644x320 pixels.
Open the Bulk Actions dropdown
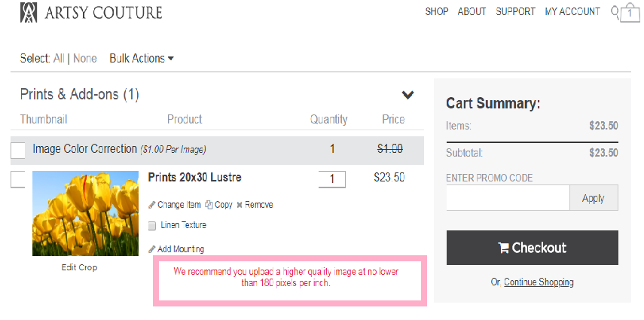[142, 58]
